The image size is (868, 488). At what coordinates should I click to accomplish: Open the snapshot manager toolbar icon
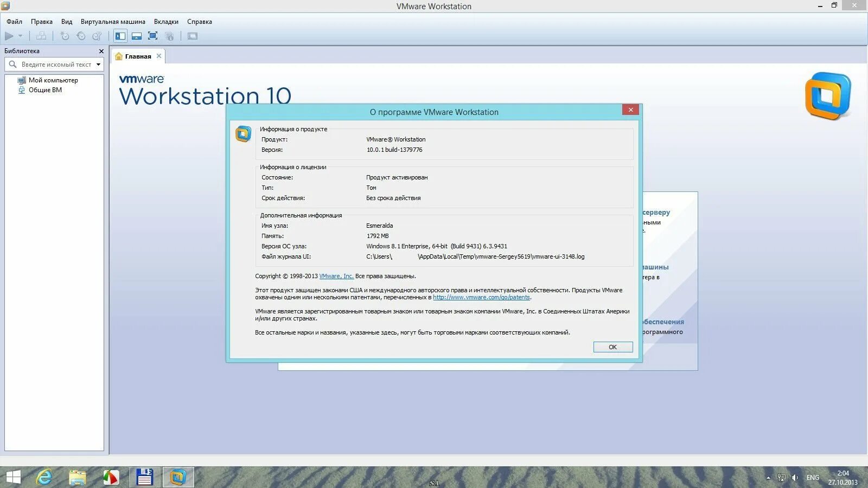(x=97, y=36)
